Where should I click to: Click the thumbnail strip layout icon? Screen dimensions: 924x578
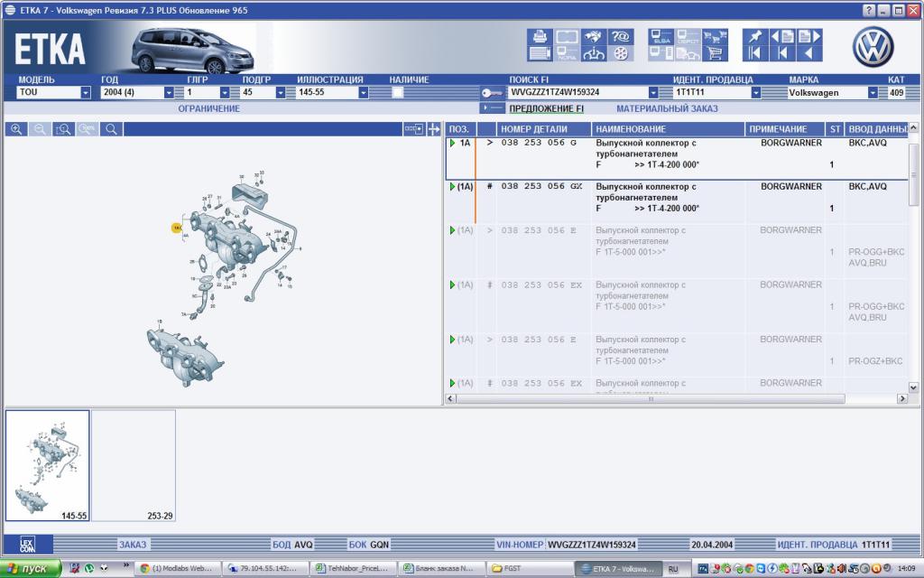tap(413, 129)
